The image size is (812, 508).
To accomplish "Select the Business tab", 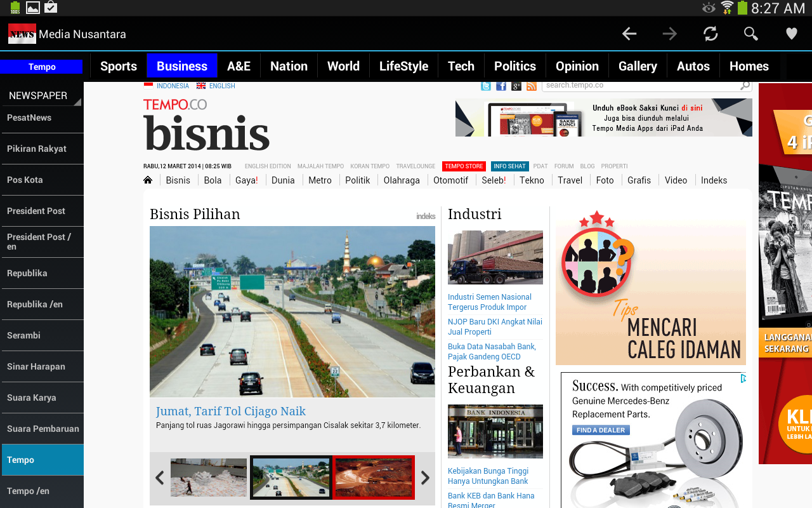I will click(x=182, y=66).
